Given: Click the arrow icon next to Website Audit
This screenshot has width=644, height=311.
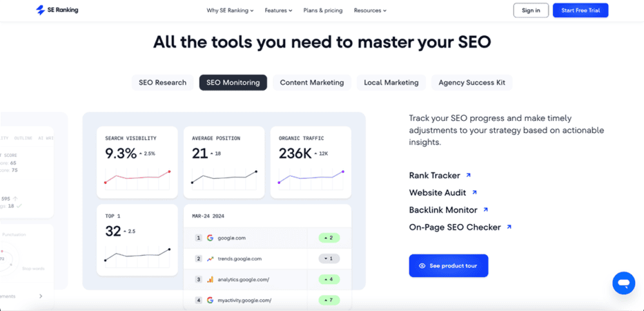Looking at the screenshot, I should click(474, 193).
